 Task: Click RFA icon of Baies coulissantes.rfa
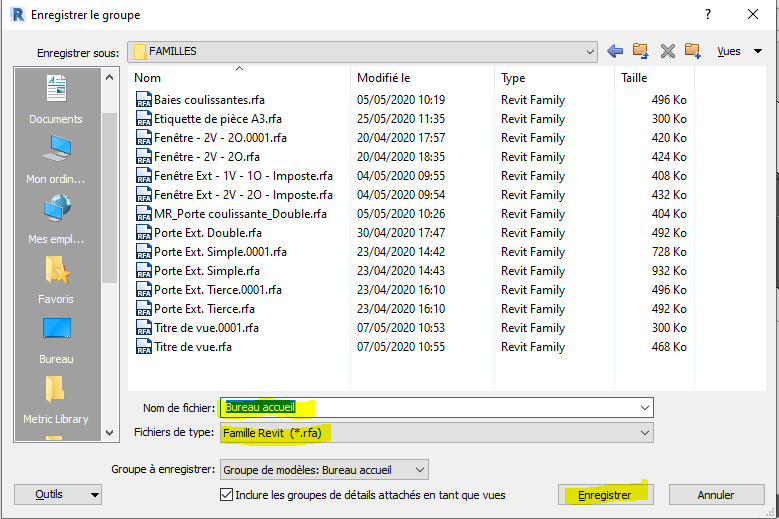click(144, 100)
